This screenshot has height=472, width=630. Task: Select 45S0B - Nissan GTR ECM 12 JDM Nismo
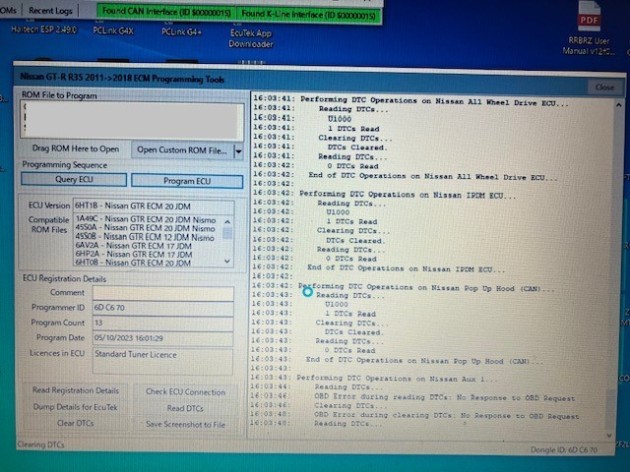[145, 237]
